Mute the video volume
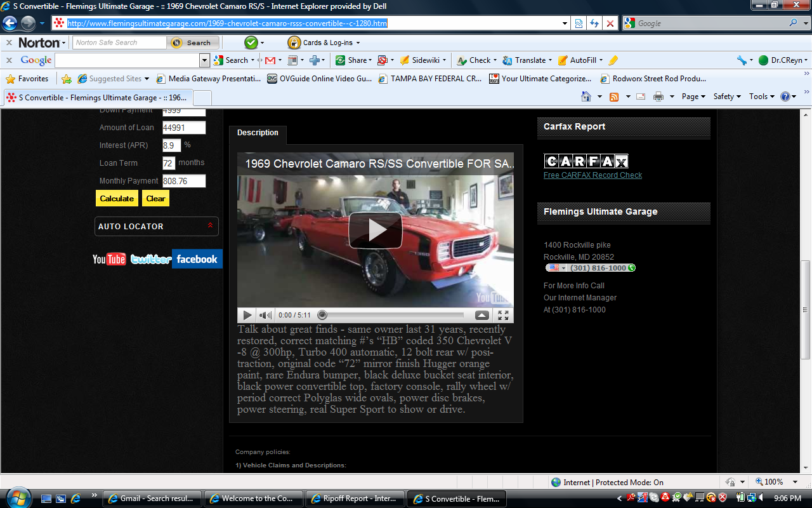The height and width of the screenshot is (508, 812). [x=265, y=315]
